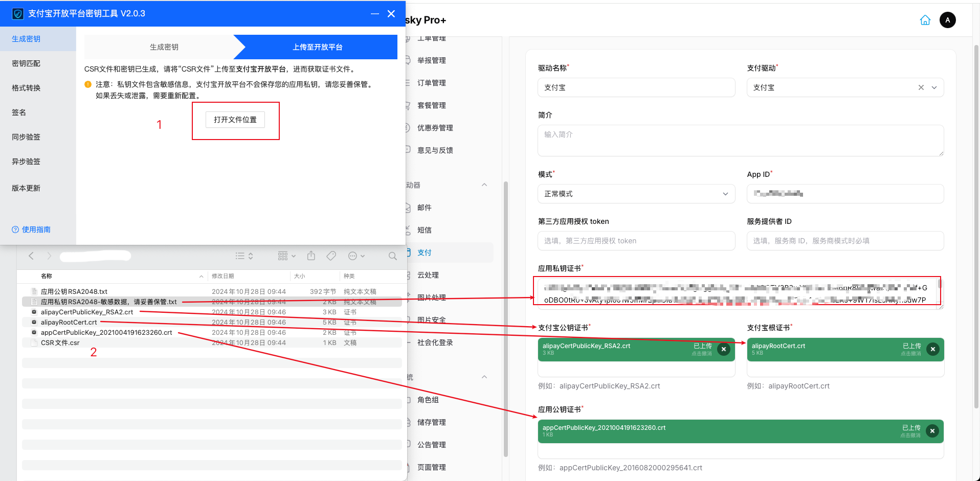This screenshot has height=481, width=980.
Task: Expand the 支付驱动 dropdown
Action: (934, 87)
